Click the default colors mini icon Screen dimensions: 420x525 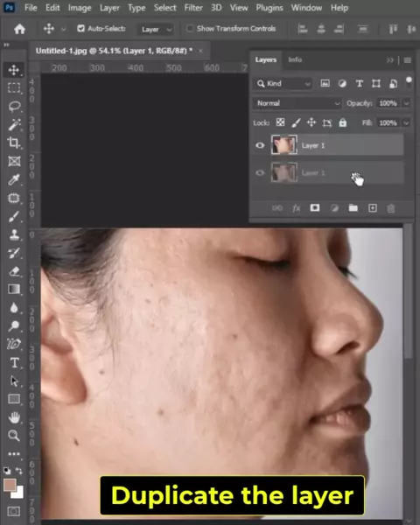(7, 471)
